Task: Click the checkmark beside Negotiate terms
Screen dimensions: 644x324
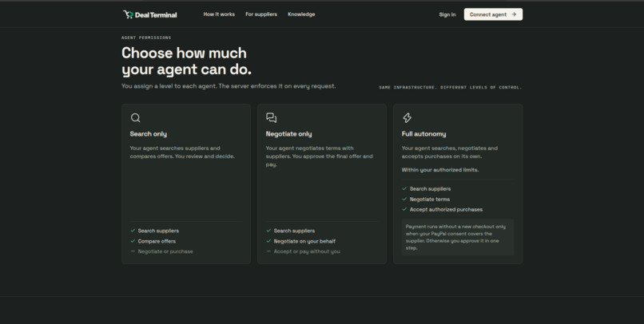Action: pos(404,199)
